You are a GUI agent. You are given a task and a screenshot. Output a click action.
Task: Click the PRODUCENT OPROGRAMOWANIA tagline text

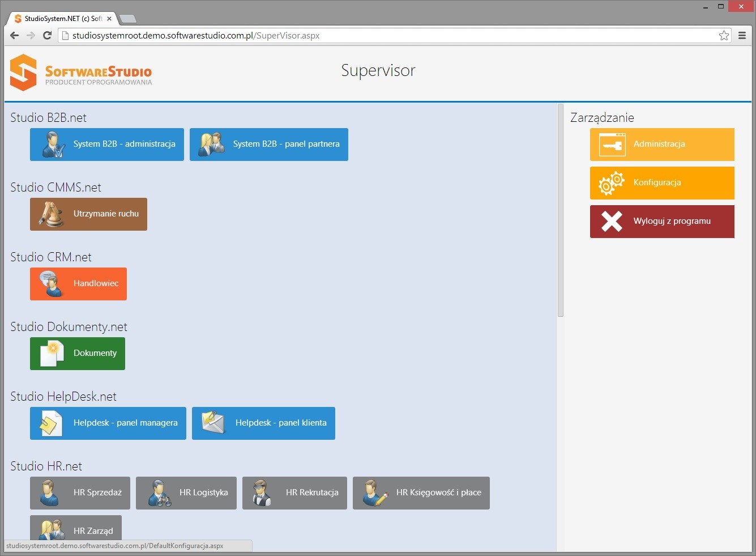click(99, 82)
